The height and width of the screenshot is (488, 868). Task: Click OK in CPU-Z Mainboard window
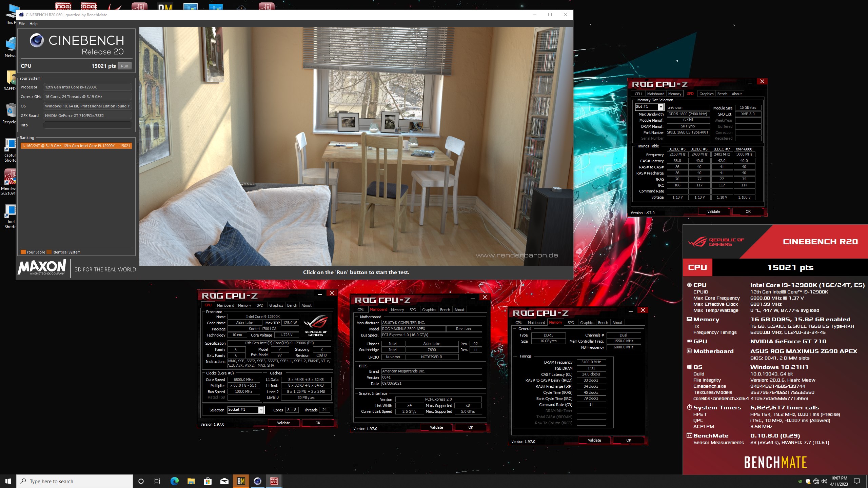(x=471, y=427)
